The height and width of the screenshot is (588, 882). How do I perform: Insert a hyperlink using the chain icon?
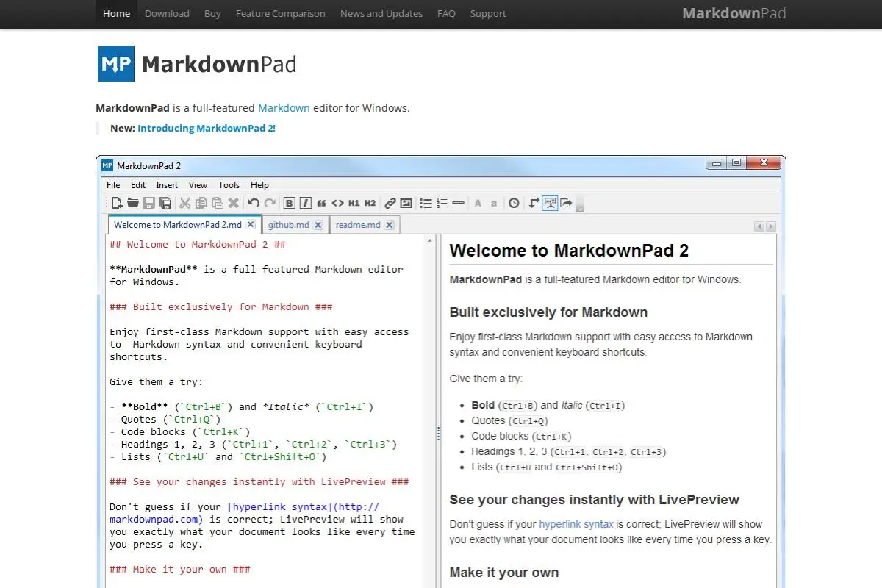[390, 203]
